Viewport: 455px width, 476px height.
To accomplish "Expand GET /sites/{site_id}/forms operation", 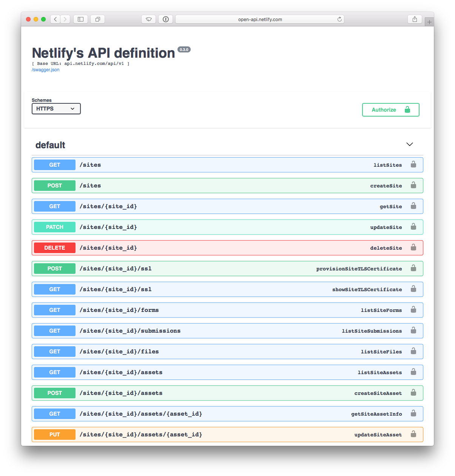I will [227, 310].
